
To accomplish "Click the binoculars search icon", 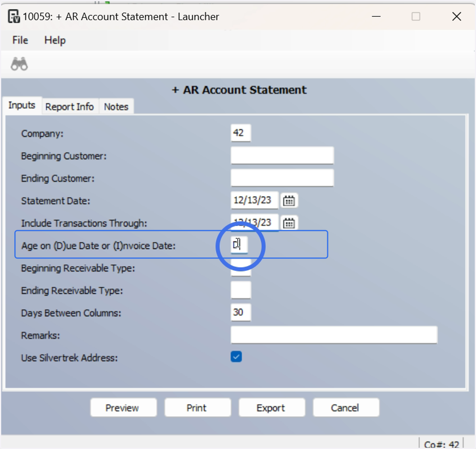I will click(19, 64).
